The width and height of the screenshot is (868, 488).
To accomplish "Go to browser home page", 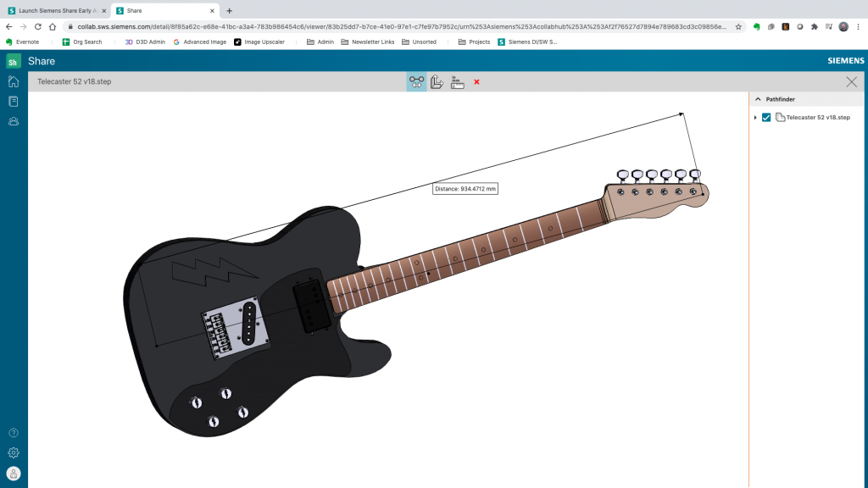I will (x=53, y=26).
